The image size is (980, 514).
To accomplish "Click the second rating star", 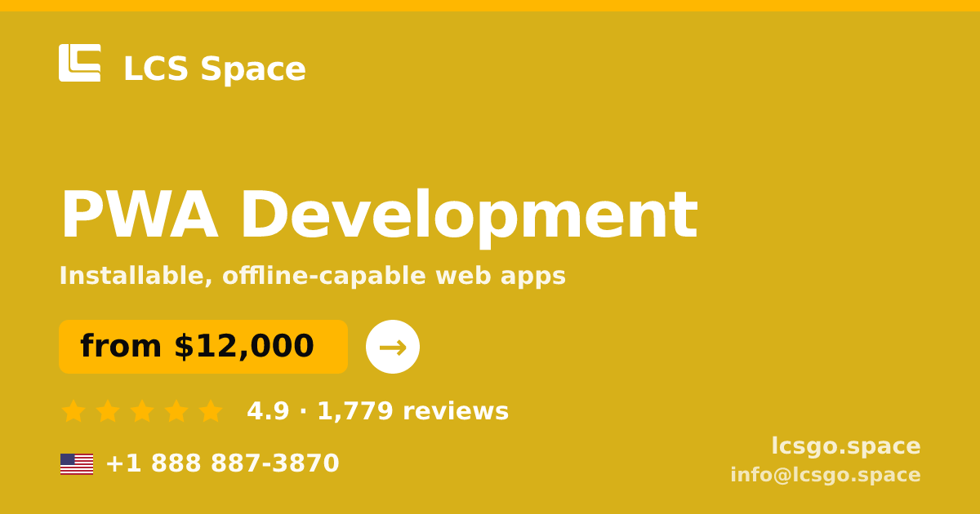I will pos(108,410).
